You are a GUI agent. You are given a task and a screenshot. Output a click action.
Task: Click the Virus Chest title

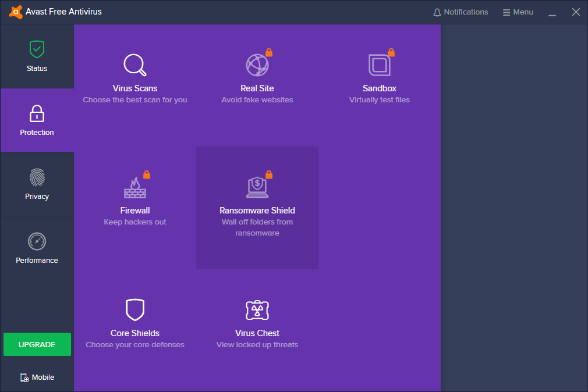pyautogui.click(x=257, y=333)
